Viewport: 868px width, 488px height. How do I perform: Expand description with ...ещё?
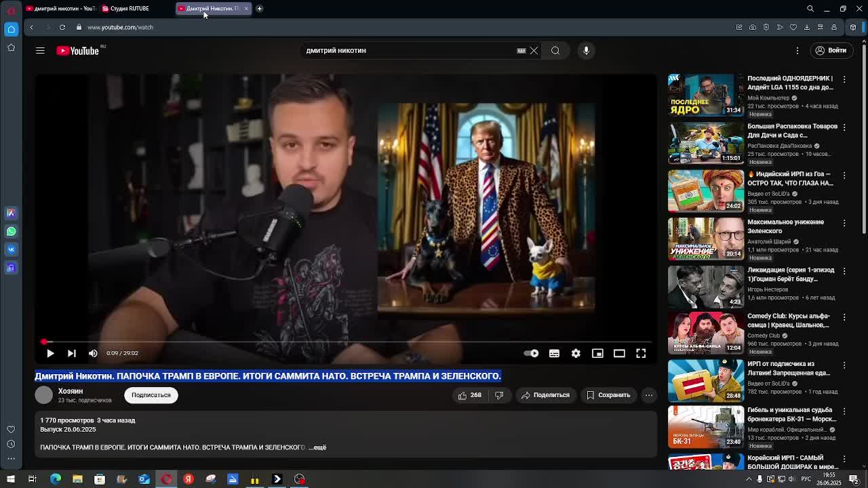click(x=317, y=447)
